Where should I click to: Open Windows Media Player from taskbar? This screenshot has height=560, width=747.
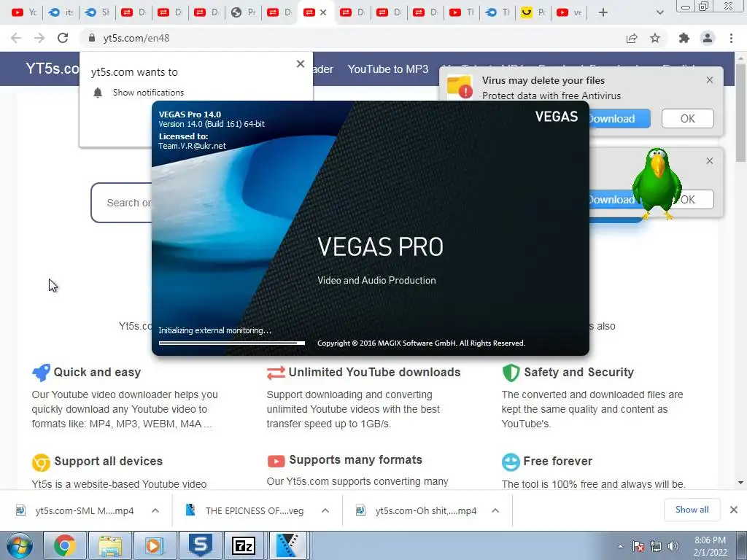point(154,545)
